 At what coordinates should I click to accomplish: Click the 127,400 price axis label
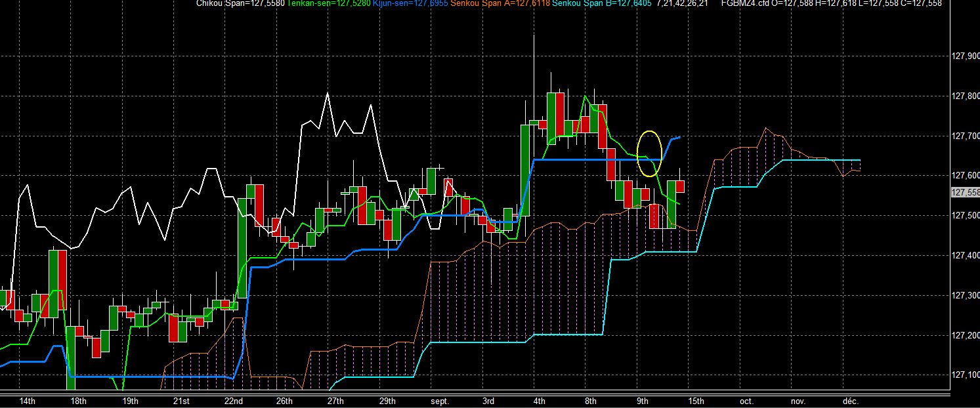pyautogui.click(x=964, y=256)
